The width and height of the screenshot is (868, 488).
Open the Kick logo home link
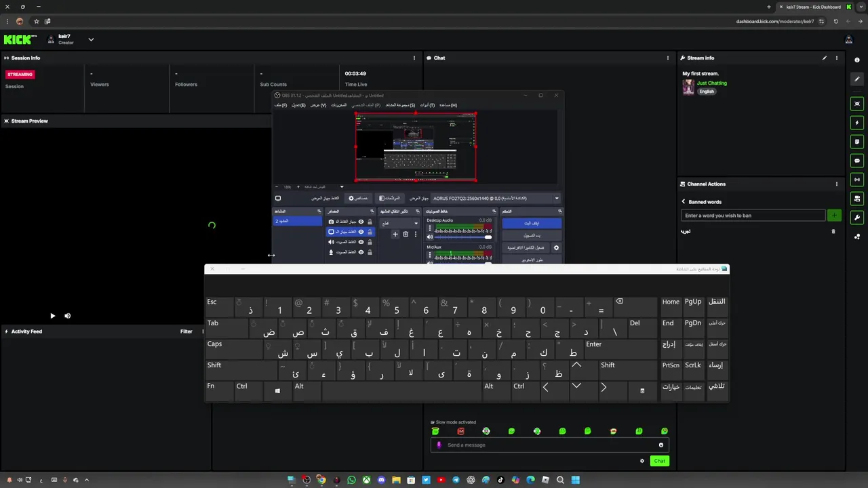pos(18,40)
